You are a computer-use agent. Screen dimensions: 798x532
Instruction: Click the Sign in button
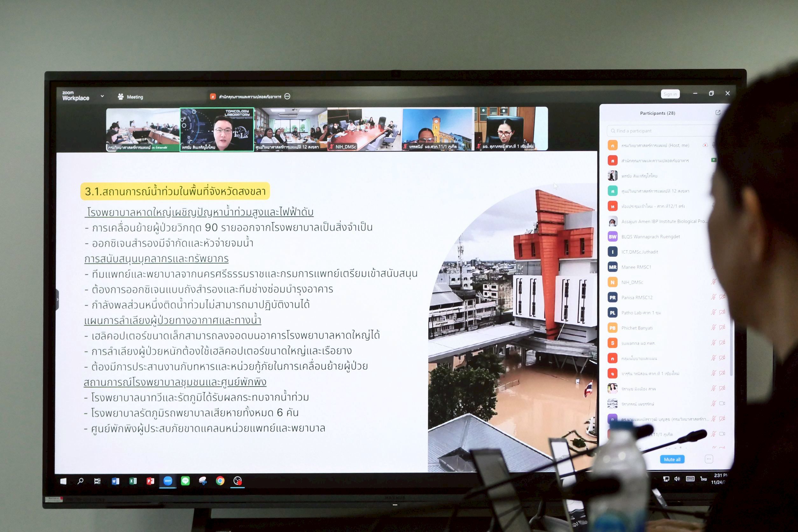tap(670, 94)
